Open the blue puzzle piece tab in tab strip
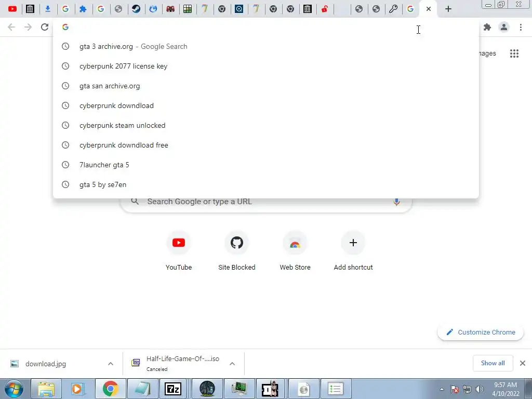Viewport: 532px width, 399px height. pyautogui.click(x=83, y=9)
